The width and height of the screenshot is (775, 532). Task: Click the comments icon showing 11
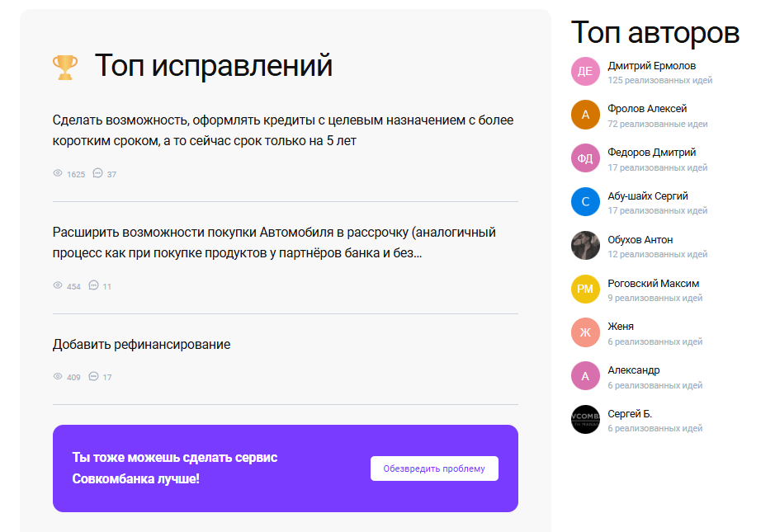point(93,285)
